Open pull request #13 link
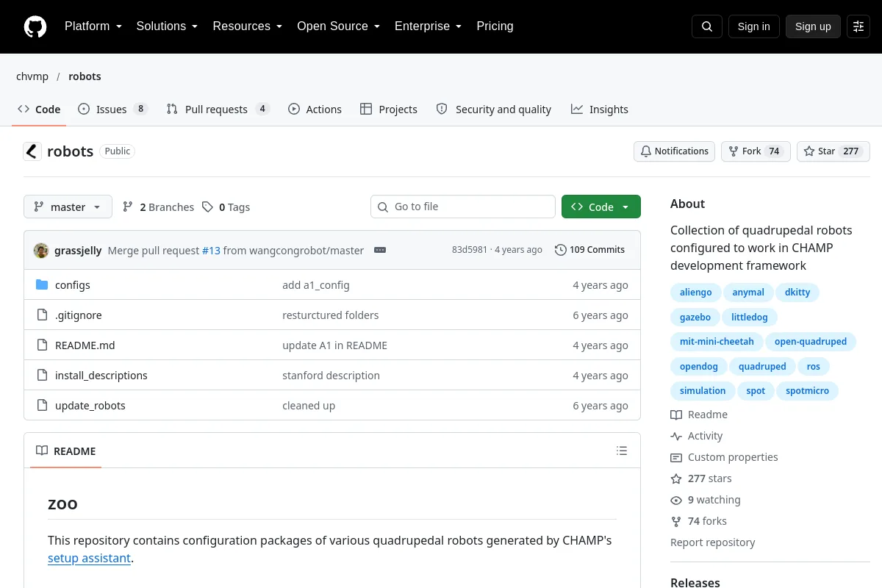Image resolution: width=882 pixels, height=588 pixels. pyautogui.click(x=211, y=251)
